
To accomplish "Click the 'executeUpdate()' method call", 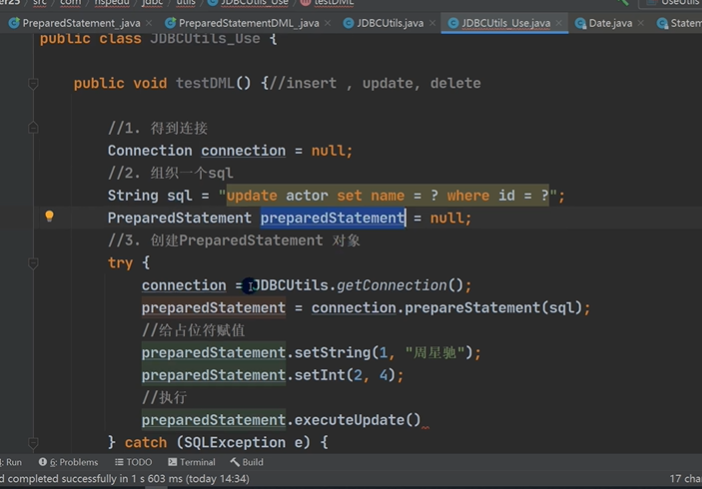I will [x=357, y=420].
